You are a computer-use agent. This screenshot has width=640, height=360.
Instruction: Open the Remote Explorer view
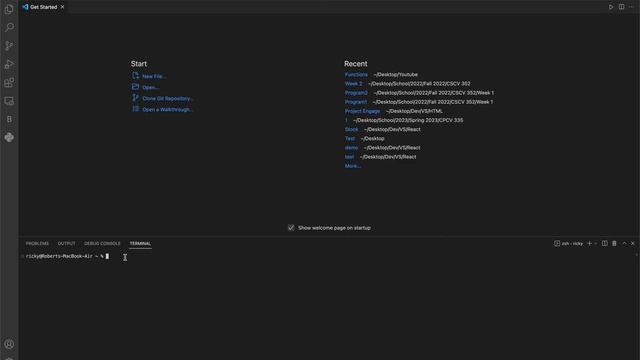pos(9,101)
